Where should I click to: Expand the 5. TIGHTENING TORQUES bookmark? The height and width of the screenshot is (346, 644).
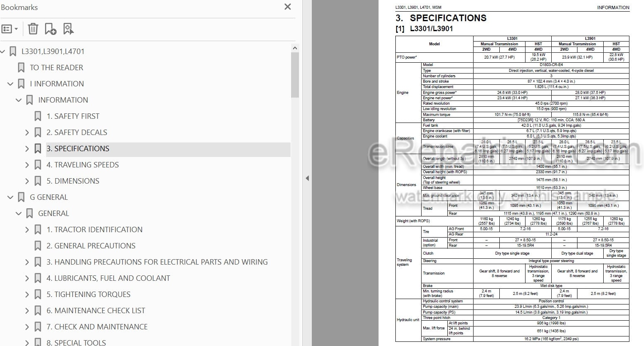(x=27, y=294)
